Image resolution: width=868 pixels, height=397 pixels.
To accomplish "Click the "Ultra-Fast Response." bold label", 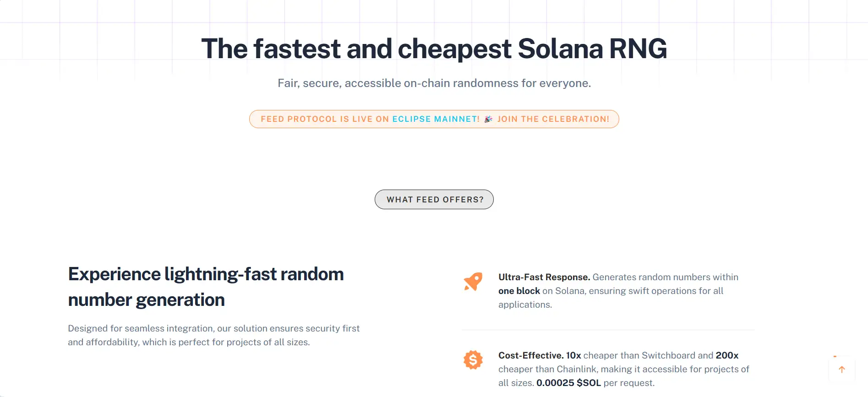I will click(544, 277).
